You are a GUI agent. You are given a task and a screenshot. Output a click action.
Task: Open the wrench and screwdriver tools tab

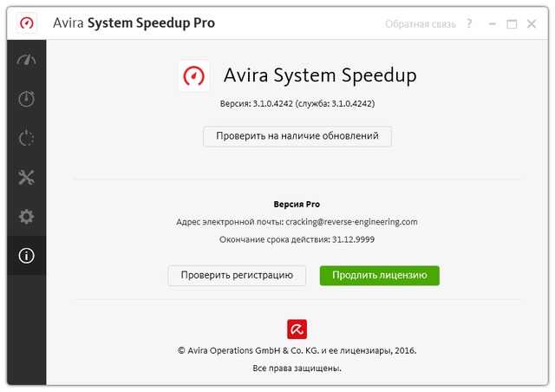[26, 178]
